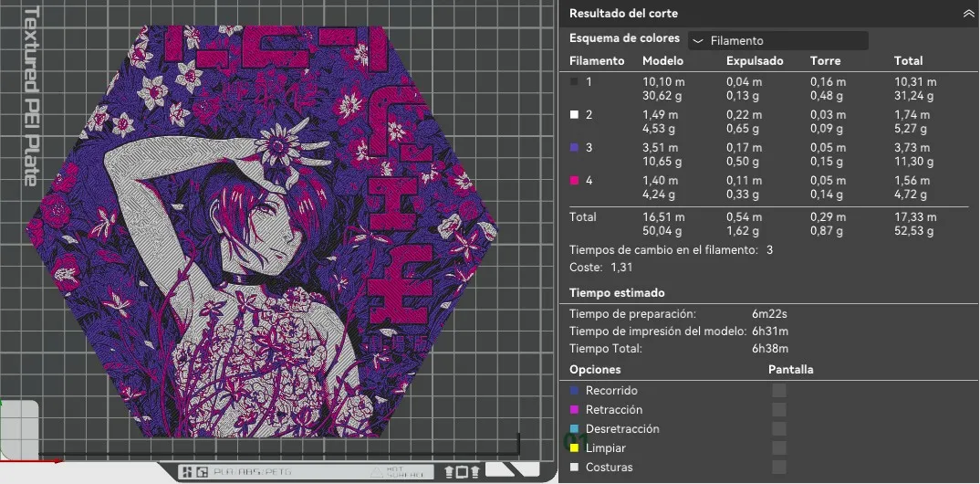Click the purple color swatch of filament 3

coord(574,148)
